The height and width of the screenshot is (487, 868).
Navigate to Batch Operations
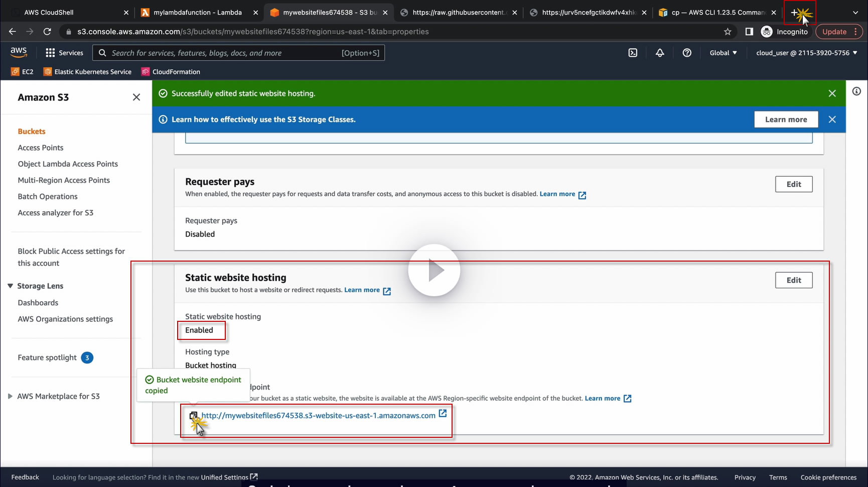point(48,196)
